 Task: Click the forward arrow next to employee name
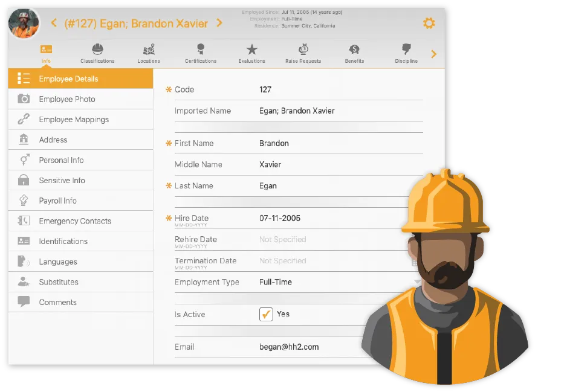tap(218, 23)
